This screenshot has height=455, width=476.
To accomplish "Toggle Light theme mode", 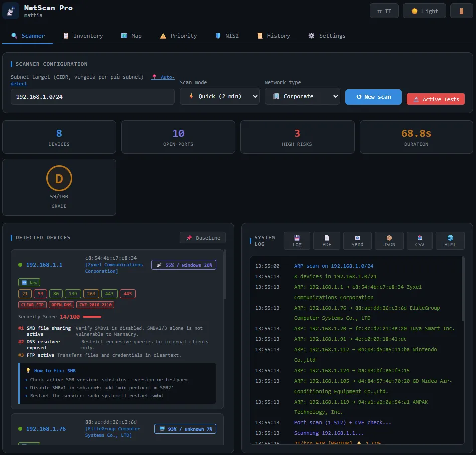I will 424,11.
